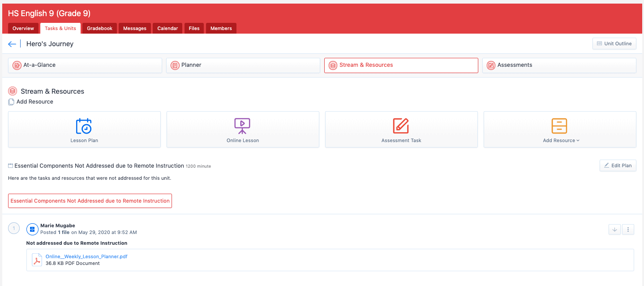The width and height of the screenshot is (644, 286).
Task: Click the Lesson Plan calendar icon
Action: pyautogui.click(x=84, y=126)
